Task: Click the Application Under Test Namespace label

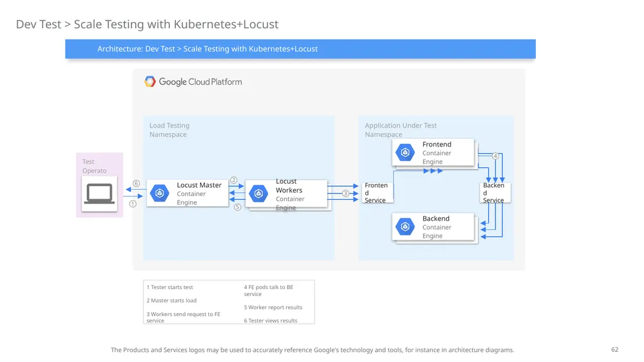Action: point(401,129)
